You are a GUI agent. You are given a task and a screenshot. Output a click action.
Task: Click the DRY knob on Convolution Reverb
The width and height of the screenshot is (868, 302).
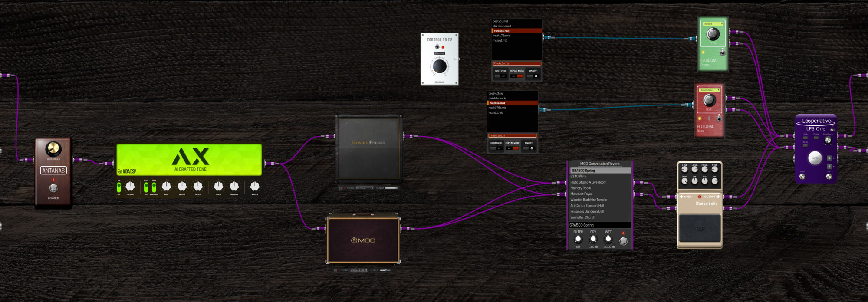[x=593, y=239]
